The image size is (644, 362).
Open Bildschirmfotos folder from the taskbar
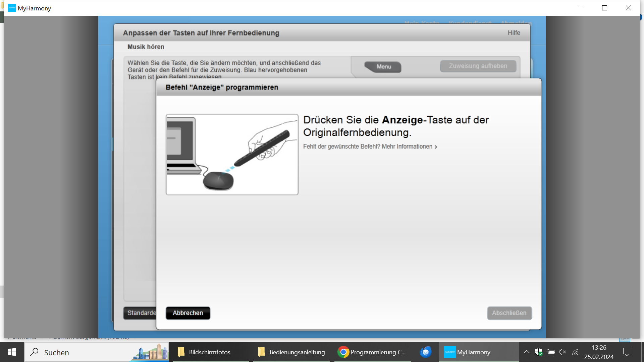coord(205,352)
